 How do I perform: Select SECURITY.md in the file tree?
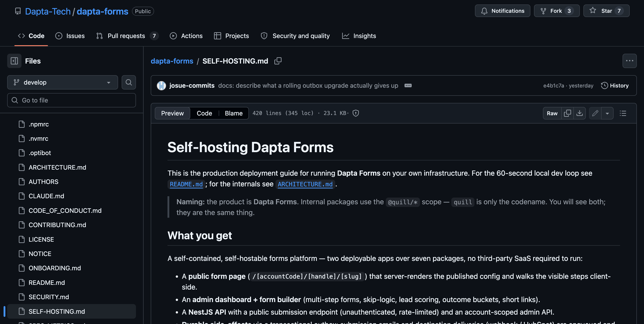[x=72, y=297]
